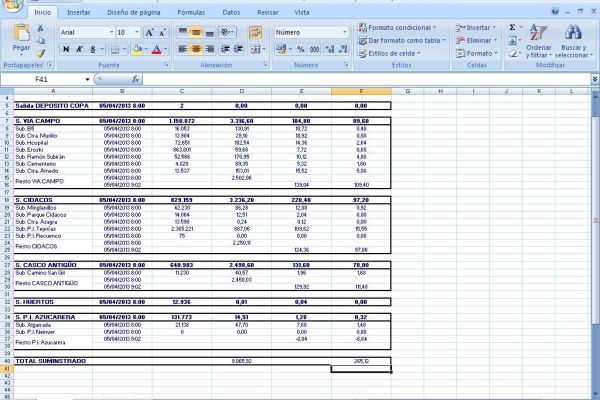Apply percent style
The height and width of the screenshot is (400, 600).
coord(301,49)
